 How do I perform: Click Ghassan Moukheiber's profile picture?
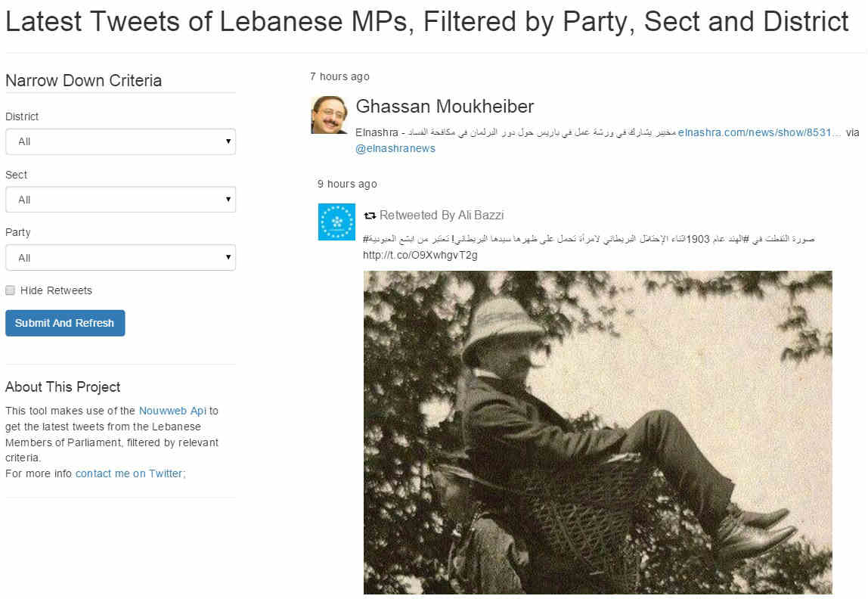pyautogui.click(x=329, y=116)
